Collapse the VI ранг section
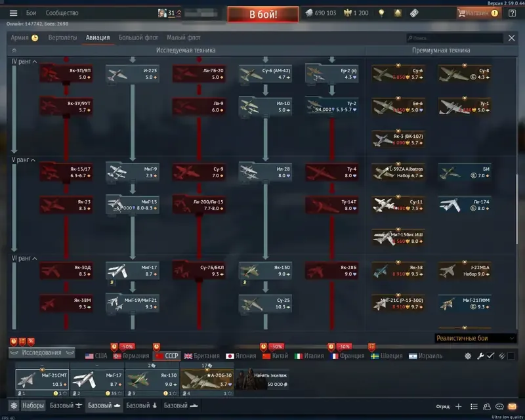The height and width of the screenshot is (420, 525). 24,258
